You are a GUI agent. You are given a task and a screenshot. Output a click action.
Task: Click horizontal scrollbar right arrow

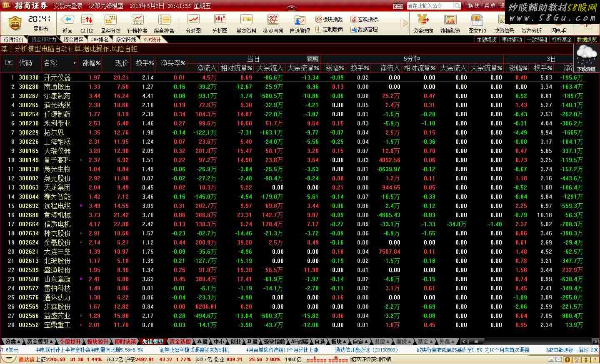(x=596, y=342)
